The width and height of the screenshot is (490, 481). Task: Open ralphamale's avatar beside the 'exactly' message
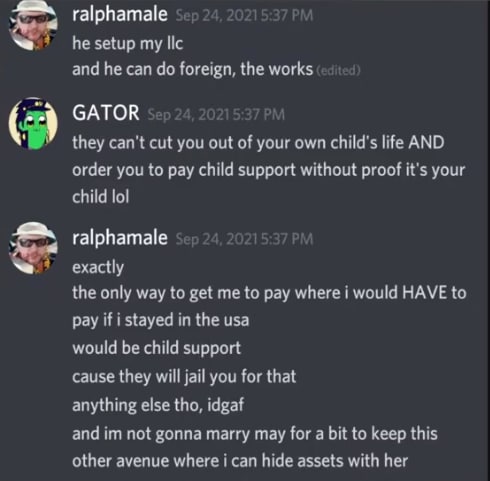[x=33, y=248]
